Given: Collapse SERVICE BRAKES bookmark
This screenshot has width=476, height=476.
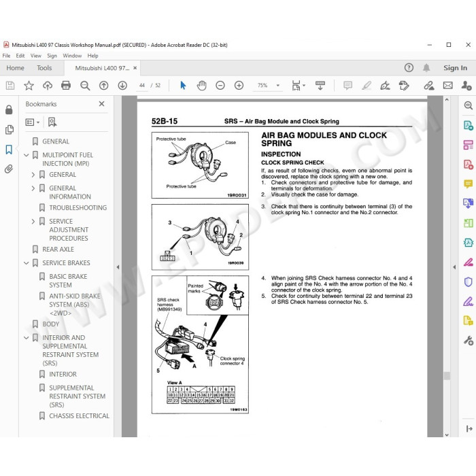Looking at the screenshot, I should (x=27, y=263).
